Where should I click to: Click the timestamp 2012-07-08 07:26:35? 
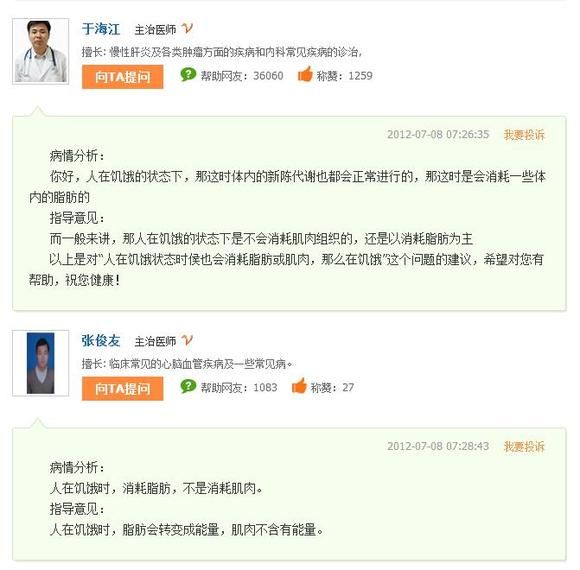click(438, 135)
